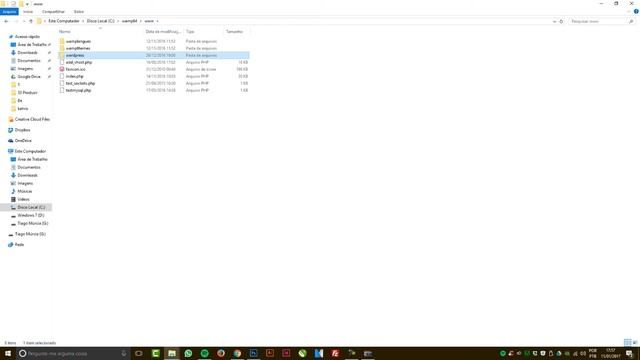
Task: Open Spotify from the taskbar
Action: [204, 353]
